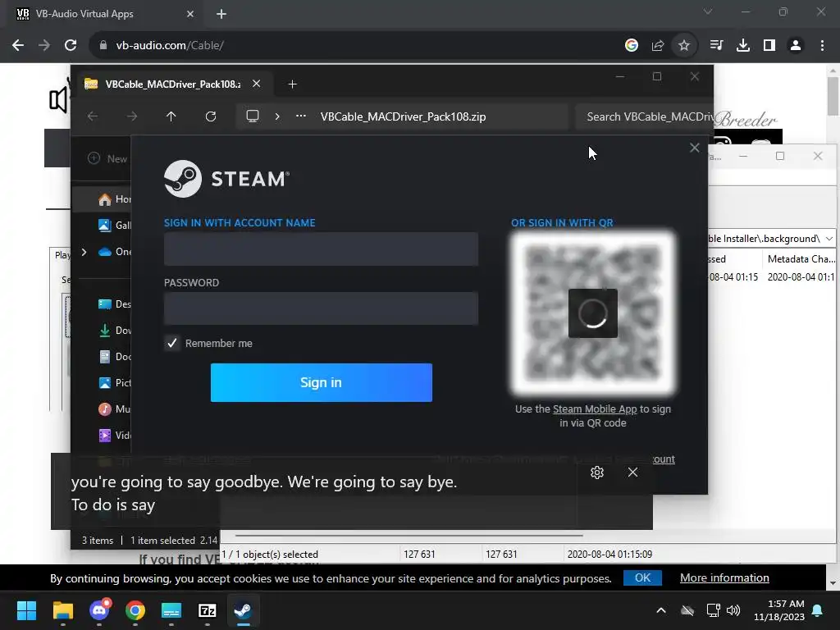The image size is (840, 630).
Task: Open Pictures in Explorer sidebar
Action: [x=115, y=383]
